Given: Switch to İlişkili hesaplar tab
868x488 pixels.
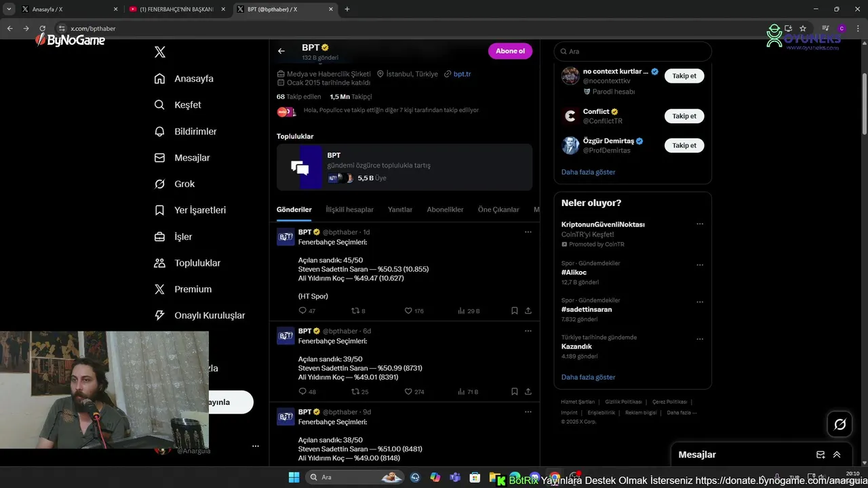Looking at the screenshot, I should 350,209.
